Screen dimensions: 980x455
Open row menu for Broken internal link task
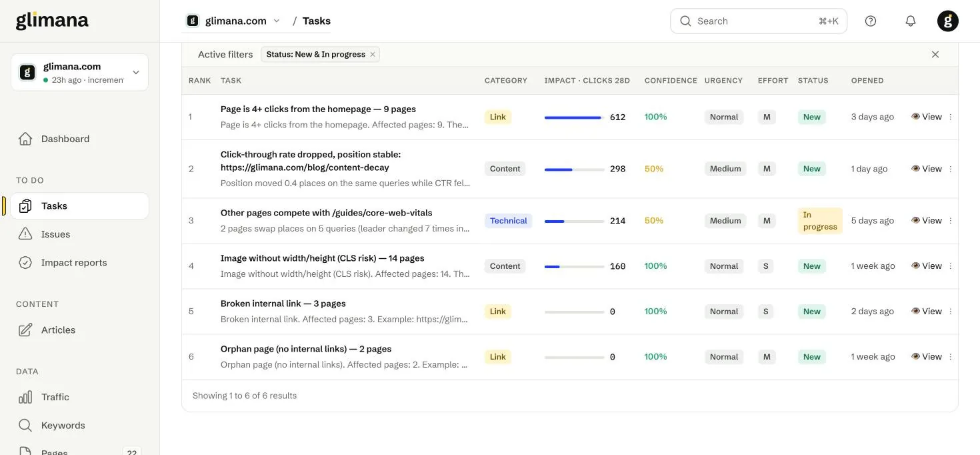[951, 312]
